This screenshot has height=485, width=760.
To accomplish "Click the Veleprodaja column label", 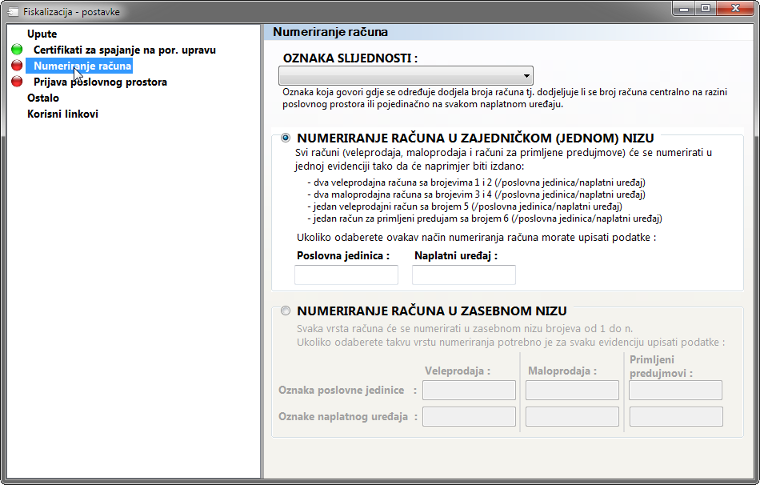I will [458, 371].
